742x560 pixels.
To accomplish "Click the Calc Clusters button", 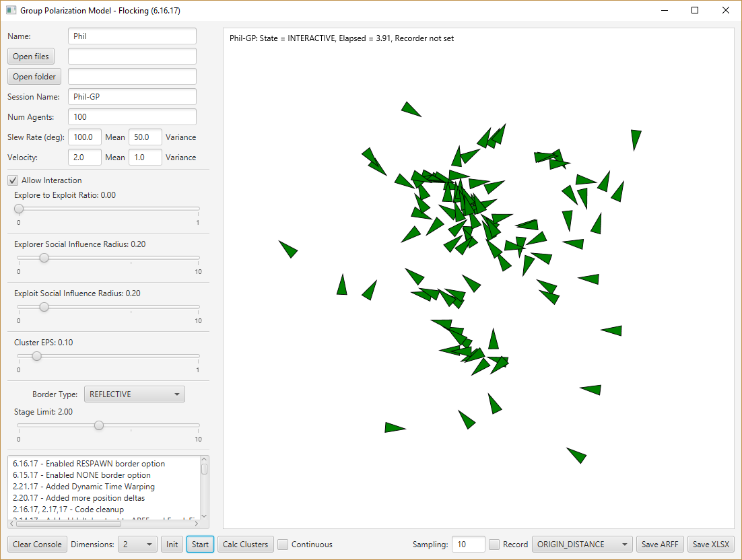I will pos(245,545).
